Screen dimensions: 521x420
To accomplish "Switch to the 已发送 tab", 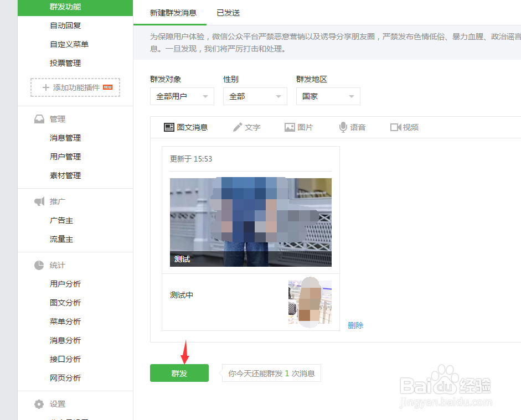I will (228, 13).
